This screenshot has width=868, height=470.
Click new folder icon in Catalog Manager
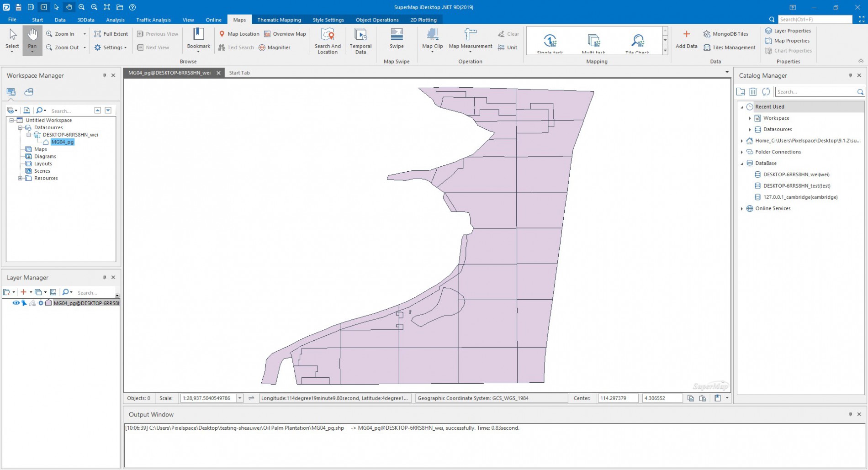click(741, 92)
